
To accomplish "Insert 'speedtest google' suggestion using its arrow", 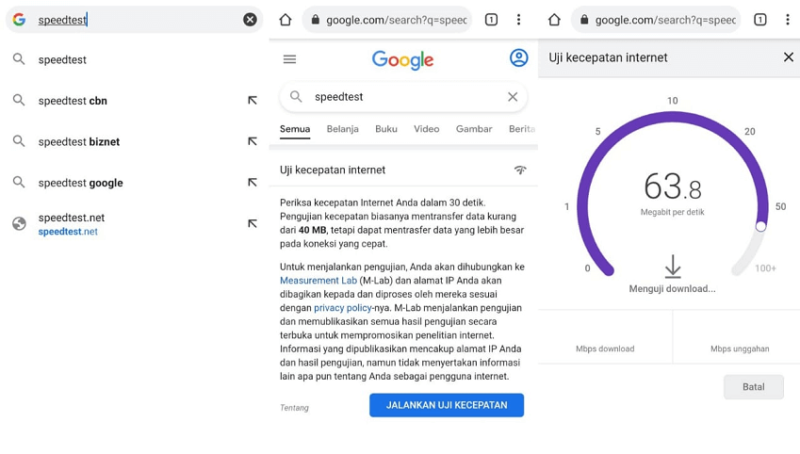I will (252, 182).
